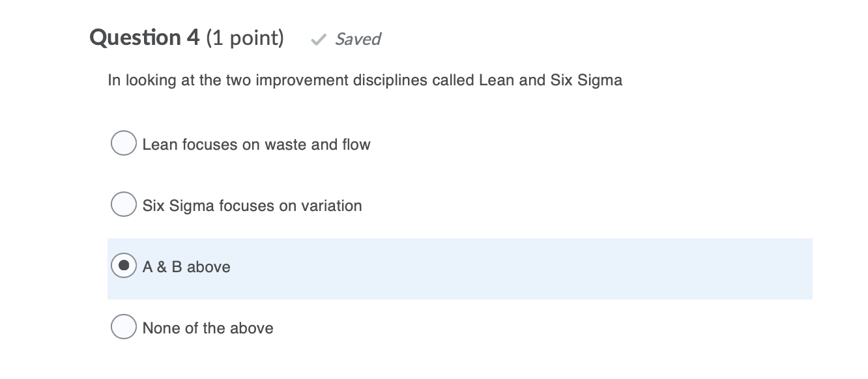Click the Lean focuses on waste and flow label
This screenshot has height=379, width=868.
pos(256,145)
